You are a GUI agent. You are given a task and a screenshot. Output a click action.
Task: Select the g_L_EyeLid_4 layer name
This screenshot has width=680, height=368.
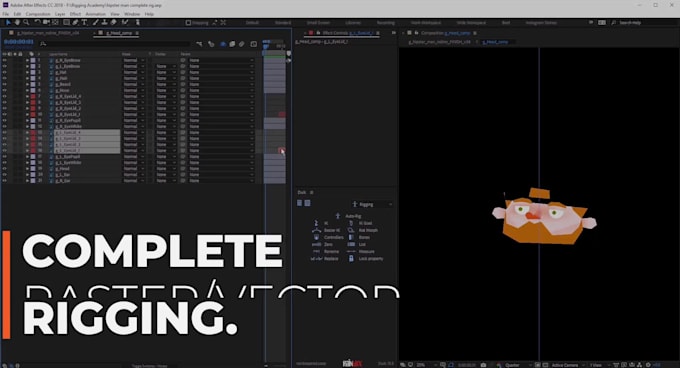click(68, 133)
